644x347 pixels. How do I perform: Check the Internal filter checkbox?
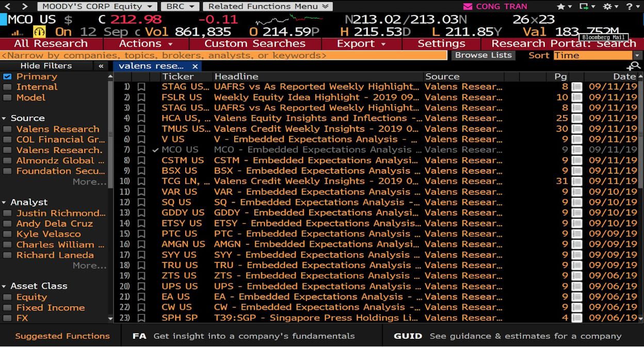tap(7, 87)
